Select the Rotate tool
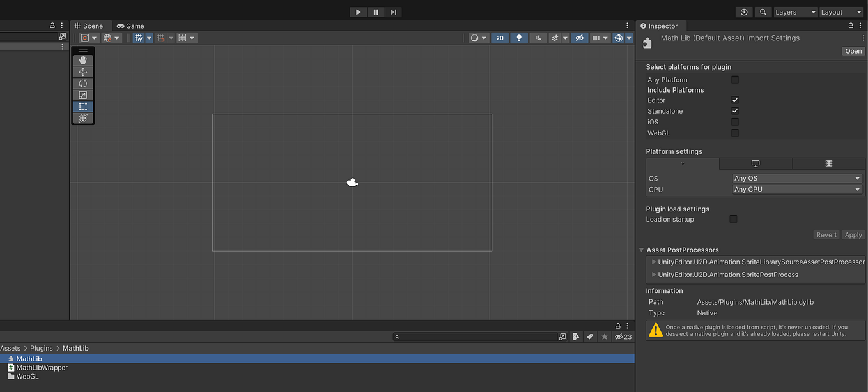 pos(83,83)
